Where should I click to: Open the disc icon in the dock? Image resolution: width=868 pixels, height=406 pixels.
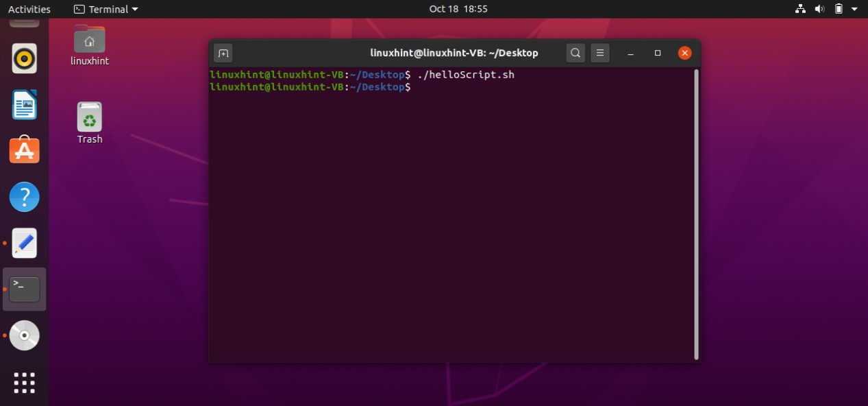pyautogui.click(x=25, y=335)
